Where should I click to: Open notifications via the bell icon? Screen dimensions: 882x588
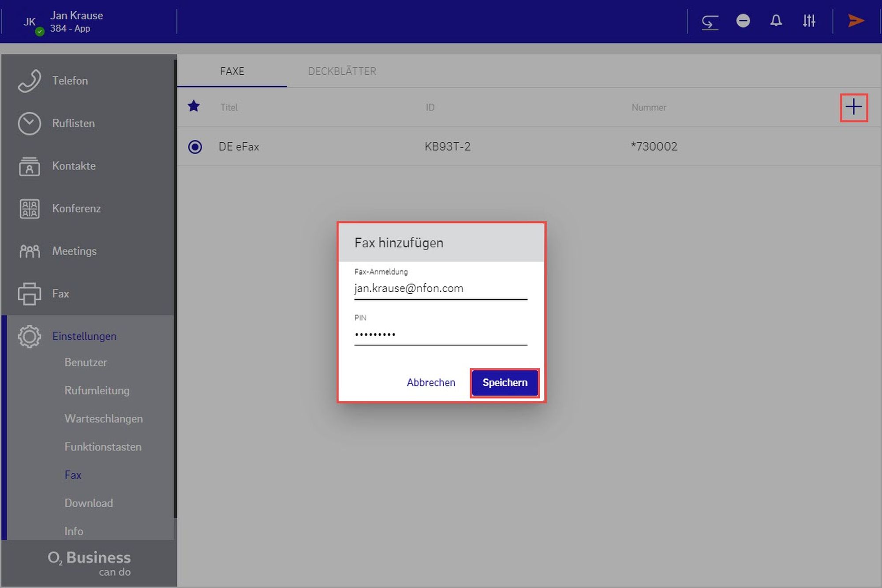coord(776,21)
